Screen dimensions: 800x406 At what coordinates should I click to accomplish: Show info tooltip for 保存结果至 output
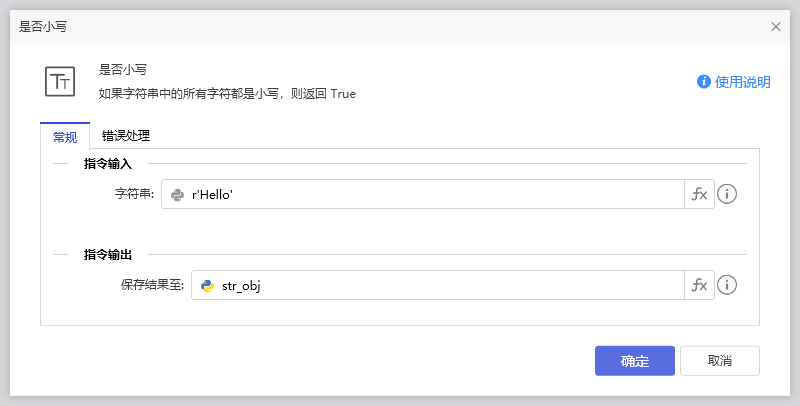[x=728, y=286]
